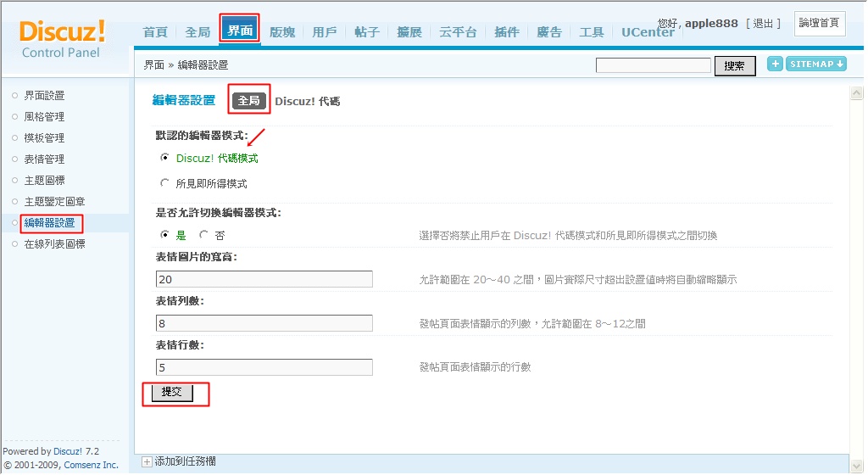Click the search input field
Image resolution: width=868 pixels, height=475 pixels.
click(654, 65)
